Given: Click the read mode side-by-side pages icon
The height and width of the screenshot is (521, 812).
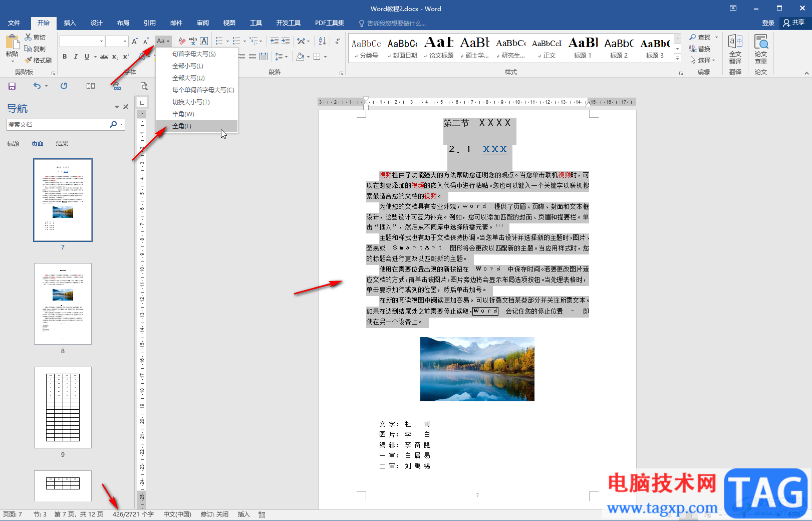Looking at the screenshot, I should (91, 86).
